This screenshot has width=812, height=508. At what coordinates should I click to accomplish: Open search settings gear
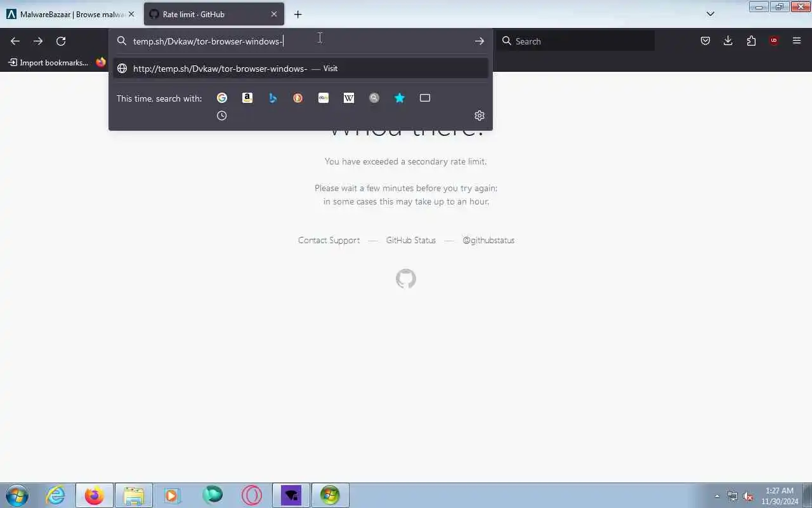[480, 116]
